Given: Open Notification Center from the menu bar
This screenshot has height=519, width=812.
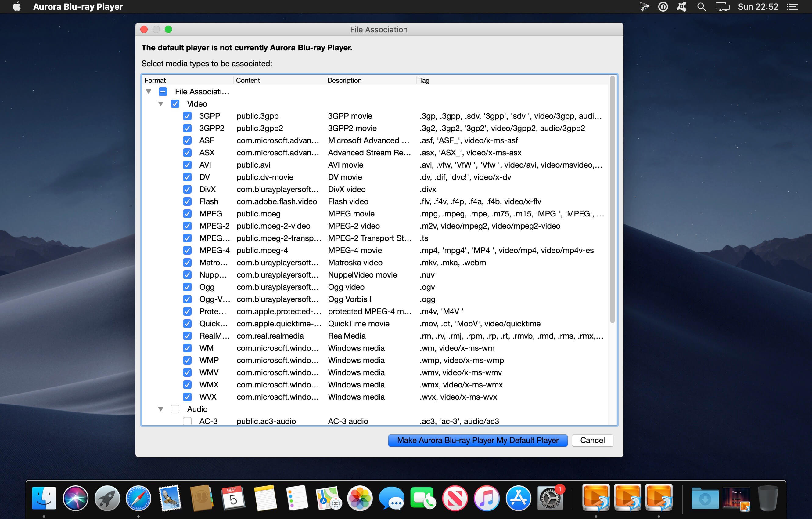Looking at the screenshot, I should point(792,7).
